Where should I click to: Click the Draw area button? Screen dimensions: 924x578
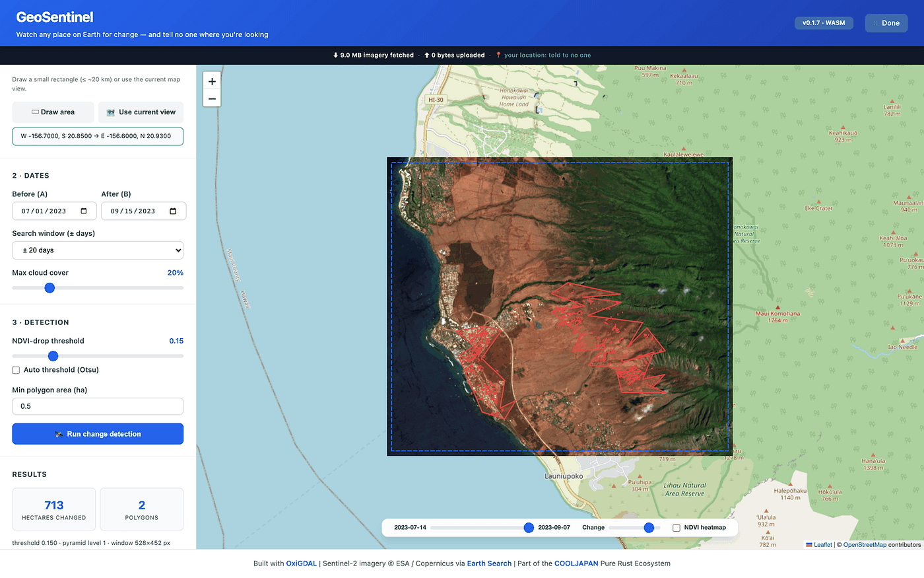pos(53,112)
